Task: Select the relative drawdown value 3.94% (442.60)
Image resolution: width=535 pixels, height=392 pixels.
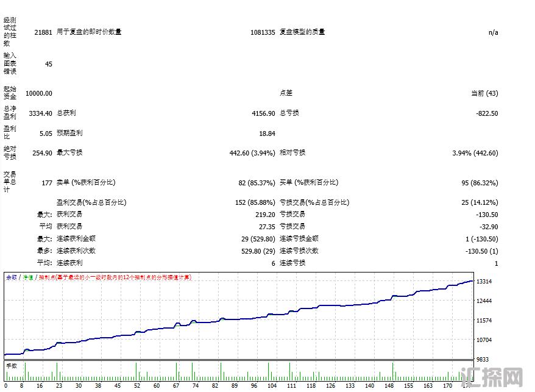Action: tap(475, 153)
